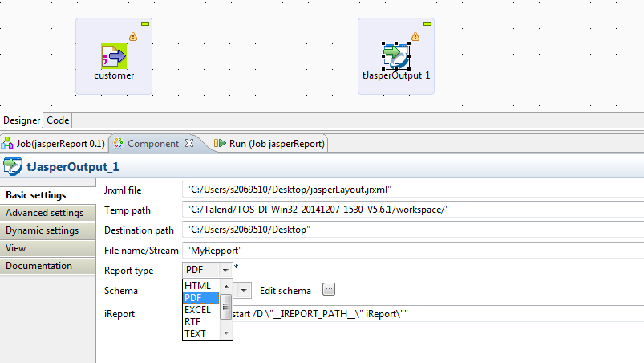Screen dimensions: 644x363
Task: Click the tJasperOutput_1 title in Component view
Action: 73,167
